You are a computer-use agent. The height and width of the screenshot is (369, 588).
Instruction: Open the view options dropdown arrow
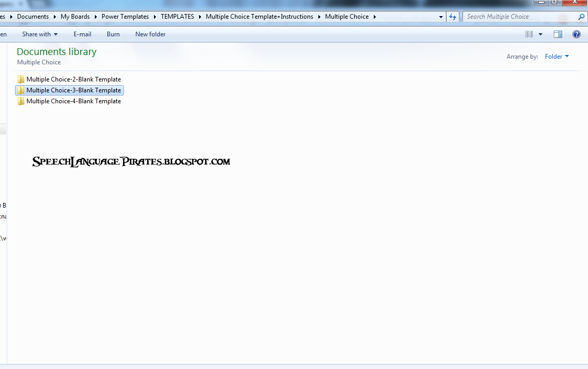540,34
